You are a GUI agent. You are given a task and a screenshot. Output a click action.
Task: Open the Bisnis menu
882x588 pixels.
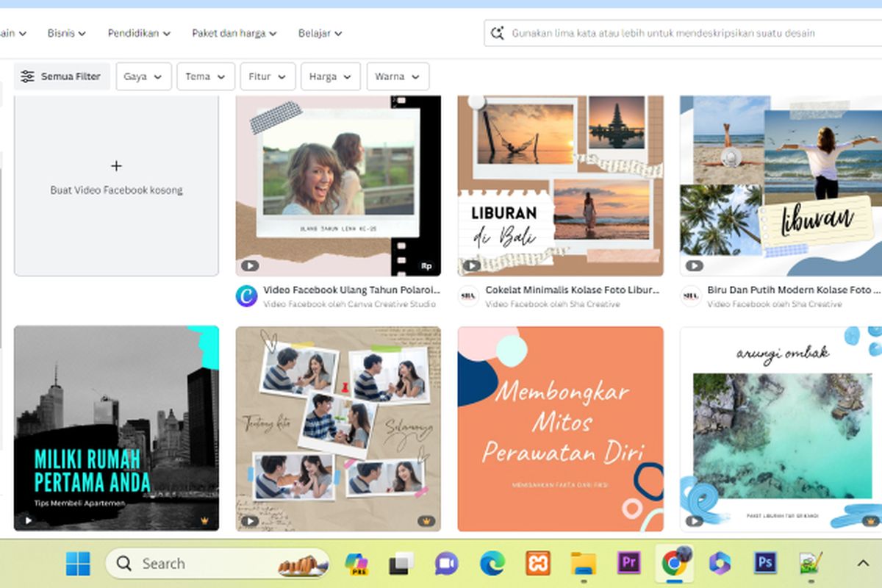click(66, 33)
